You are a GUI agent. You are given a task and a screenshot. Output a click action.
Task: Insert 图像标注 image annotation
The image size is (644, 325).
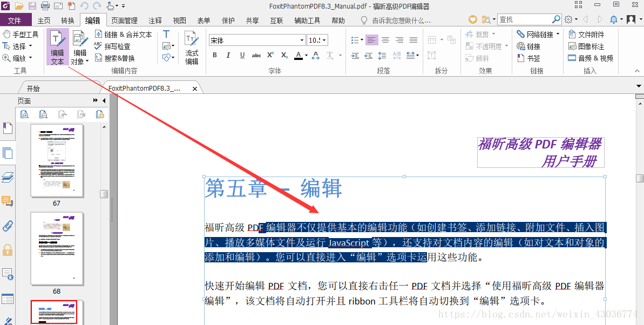coord(586,46)
